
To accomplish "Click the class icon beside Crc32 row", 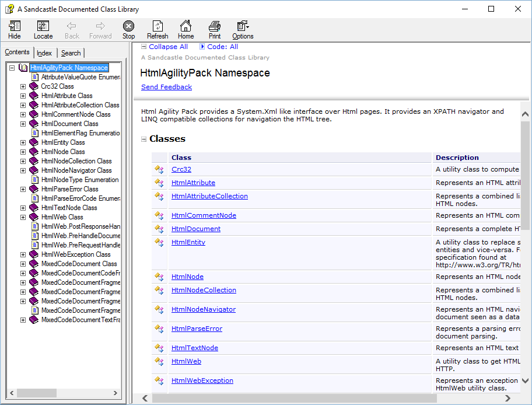I will (x=159, y=169).
